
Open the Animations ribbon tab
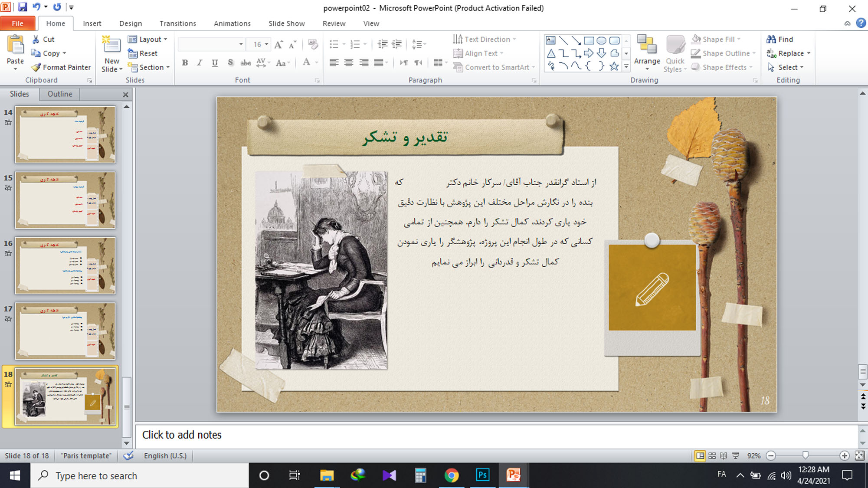coord(232,23)
